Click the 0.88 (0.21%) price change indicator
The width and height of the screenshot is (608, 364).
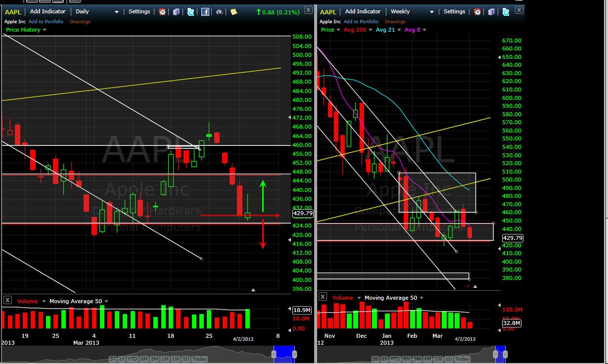tap(278, 12)
